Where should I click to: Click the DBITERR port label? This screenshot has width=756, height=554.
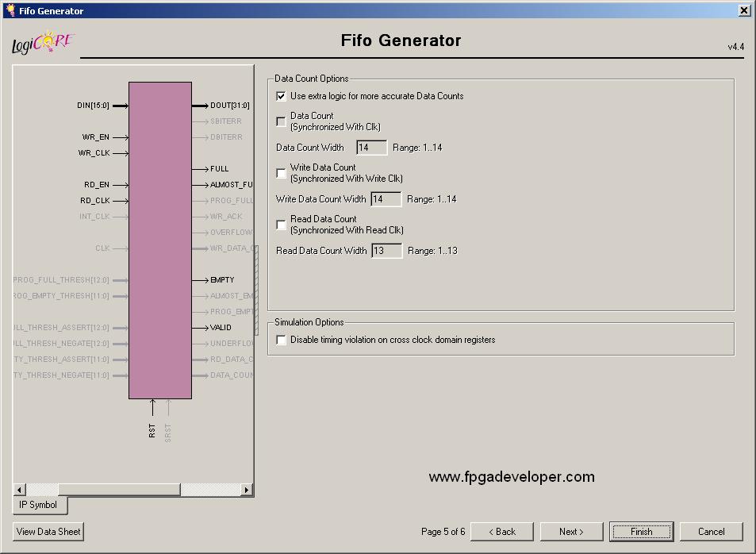(227, 137)
